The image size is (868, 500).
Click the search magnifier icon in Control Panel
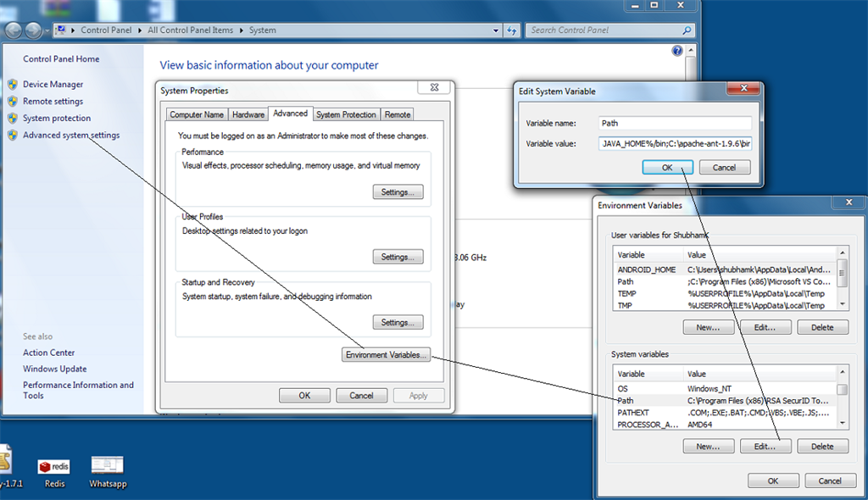coord(687,31)
